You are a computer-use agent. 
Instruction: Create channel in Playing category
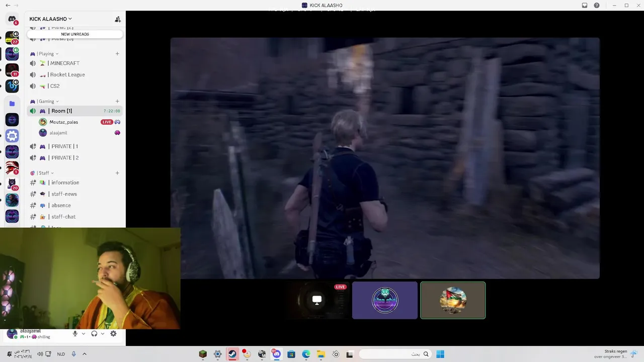(x=117, y=54)
